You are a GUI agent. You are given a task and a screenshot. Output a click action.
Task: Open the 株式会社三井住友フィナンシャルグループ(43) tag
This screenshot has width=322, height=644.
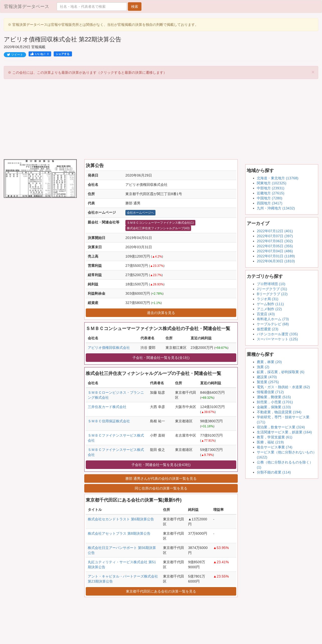(158, 228)
